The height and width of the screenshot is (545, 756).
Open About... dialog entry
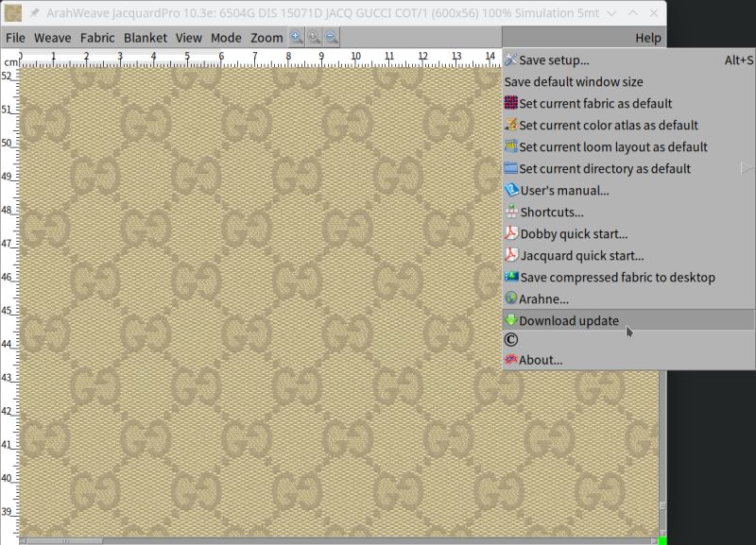point(628,360)
